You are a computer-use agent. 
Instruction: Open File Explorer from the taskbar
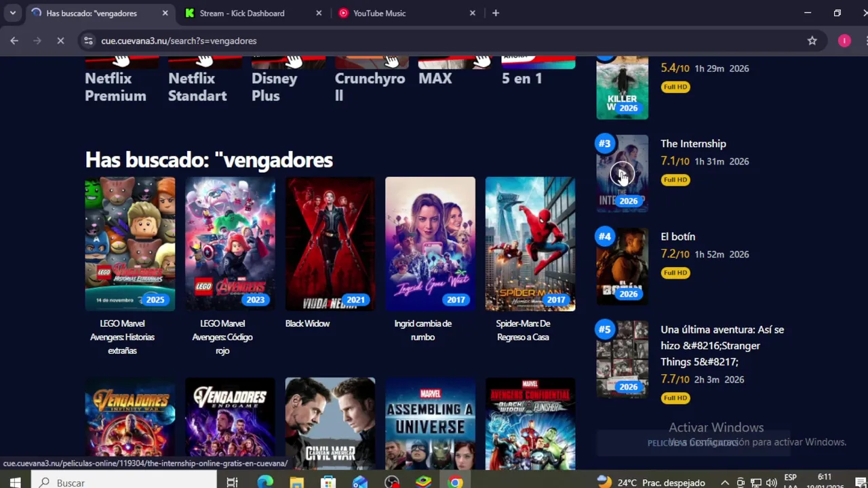pos(296,482)
